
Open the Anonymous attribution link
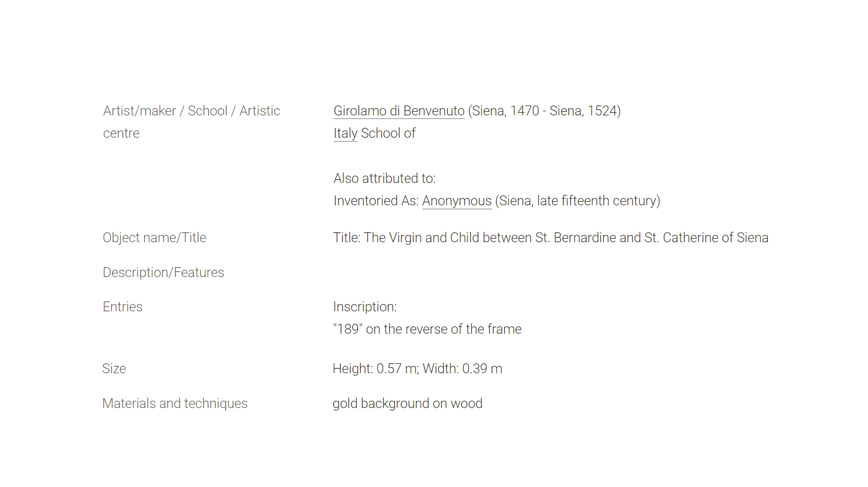(x=457, y=201)
